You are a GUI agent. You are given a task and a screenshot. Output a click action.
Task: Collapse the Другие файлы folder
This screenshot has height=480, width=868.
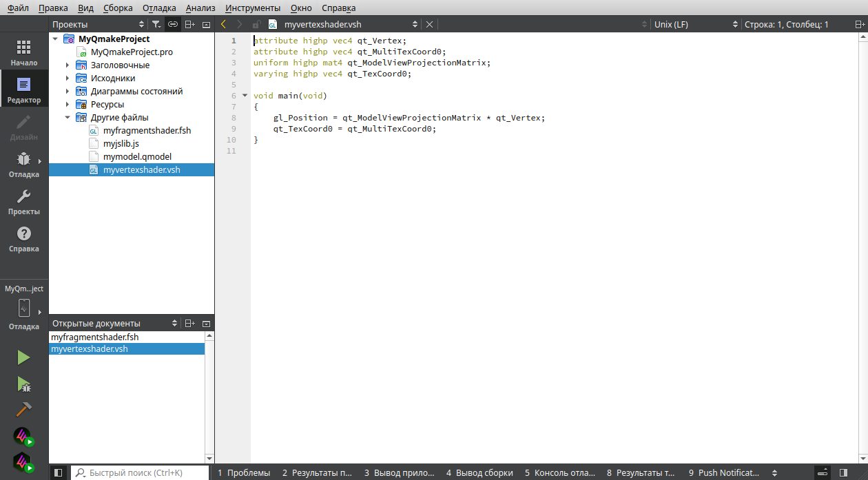68,118
